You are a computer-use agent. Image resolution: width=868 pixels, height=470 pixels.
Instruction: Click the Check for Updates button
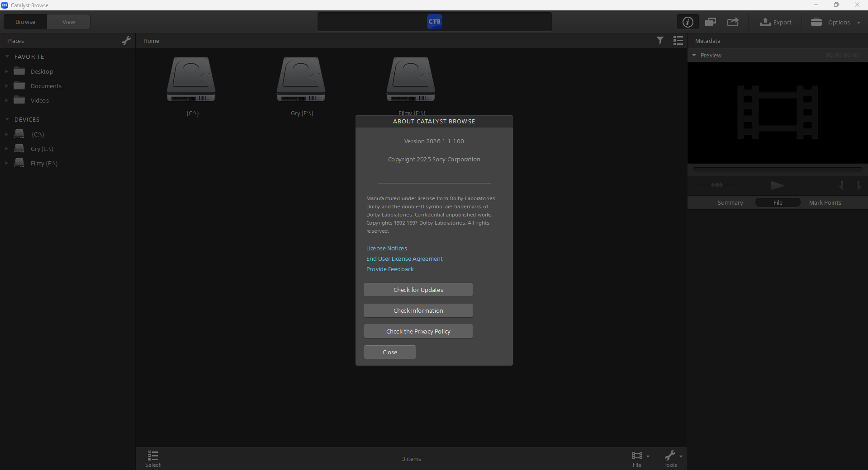pos(418,290)
